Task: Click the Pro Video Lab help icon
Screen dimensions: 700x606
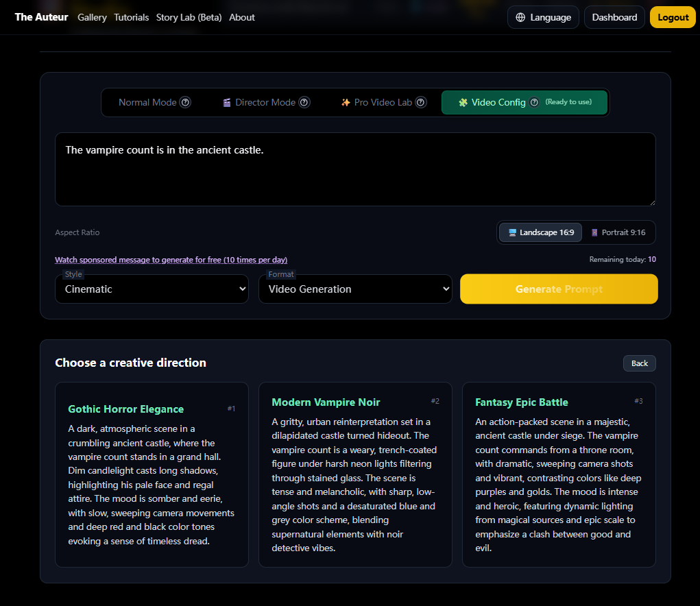Action: tap(420, 102)
